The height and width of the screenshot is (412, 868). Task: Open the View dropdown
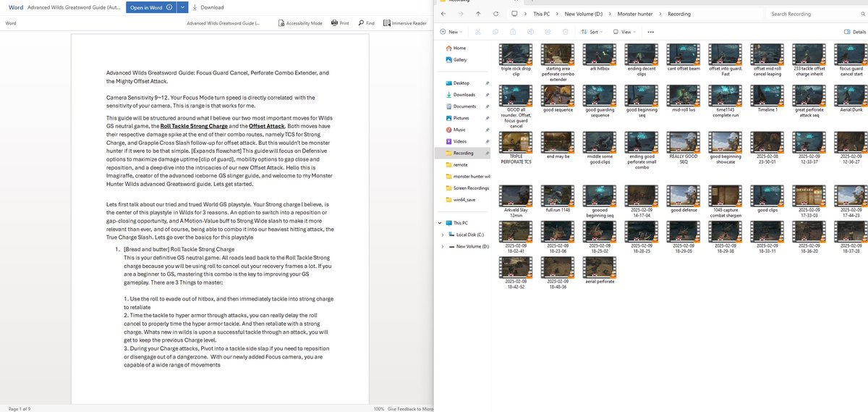pos(626,32)
